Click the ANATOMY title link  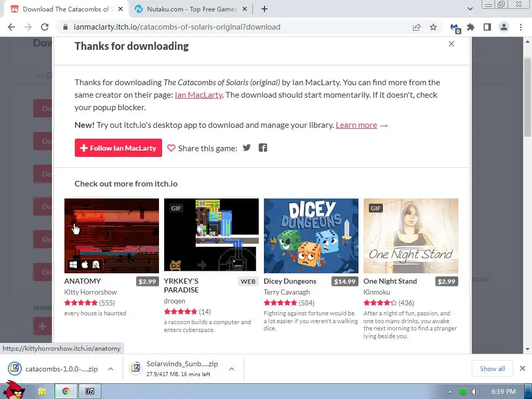[x=83, y=281]
